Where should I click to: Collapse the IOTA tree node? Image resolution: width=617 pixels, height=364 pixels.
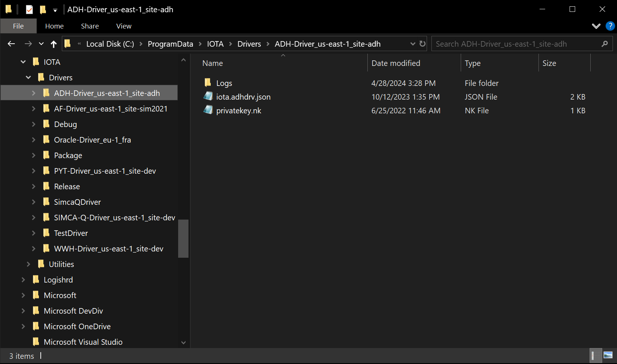point(23,62)
